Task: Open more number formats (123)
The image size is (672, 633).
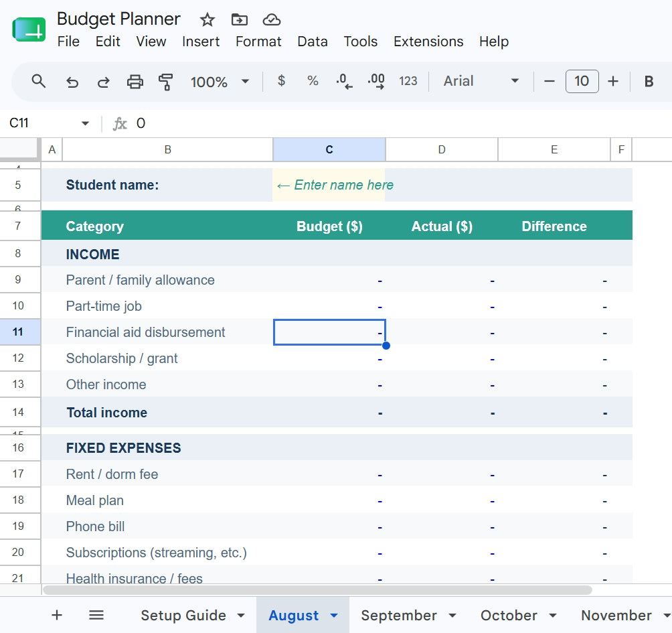Action: (408, 81)
